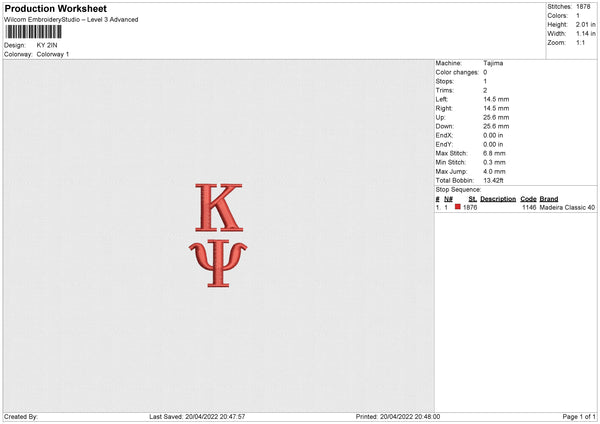Viewport: 600px width, 424px height.
Task: Click the red thread color swatch
Action: (458, 207)
